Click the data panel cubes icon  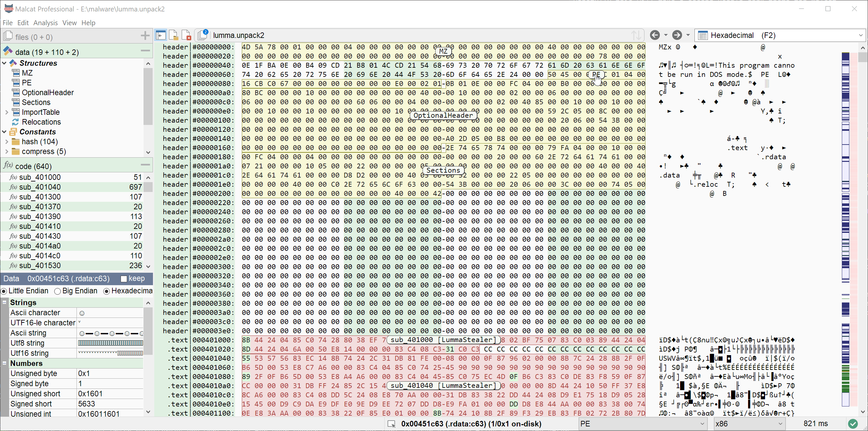8,51
